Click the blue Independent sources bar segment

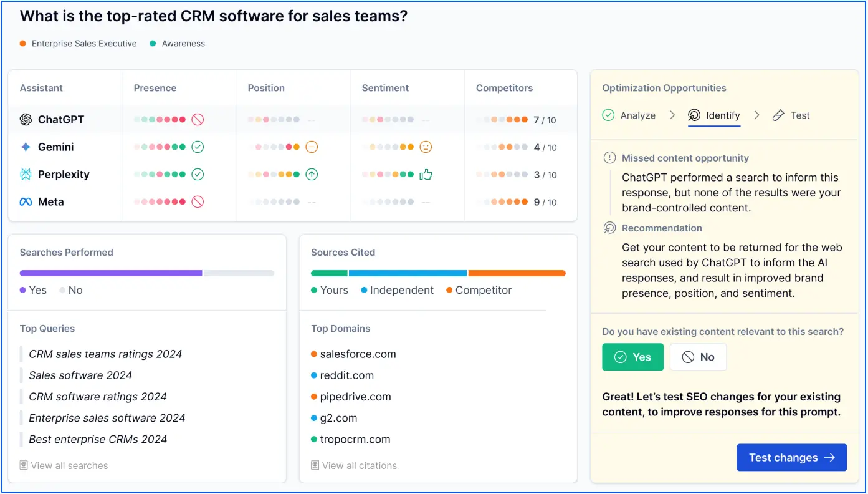point(408,273)
